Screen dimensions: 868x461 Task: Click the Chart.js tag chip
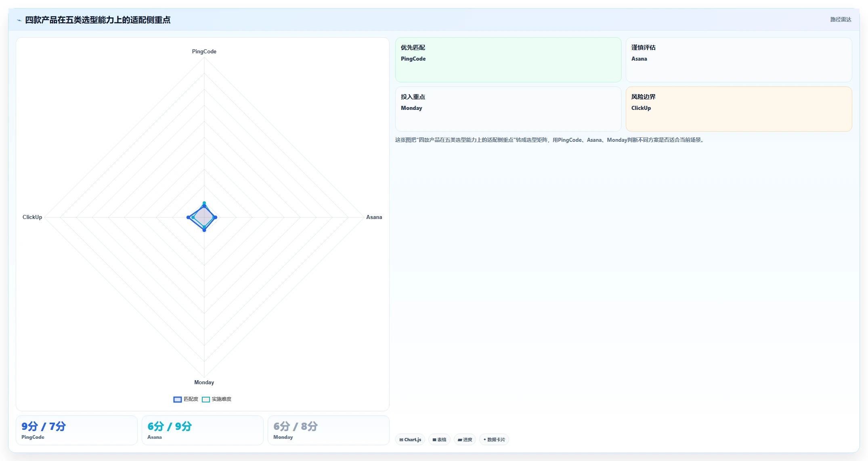[x=410, y=440]
